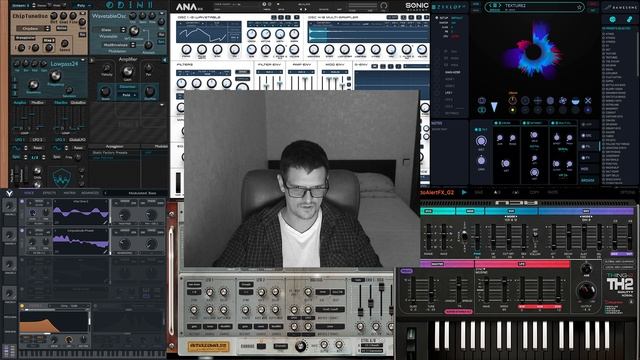Click the orange power icon in Zyklop

coord(512,100)
